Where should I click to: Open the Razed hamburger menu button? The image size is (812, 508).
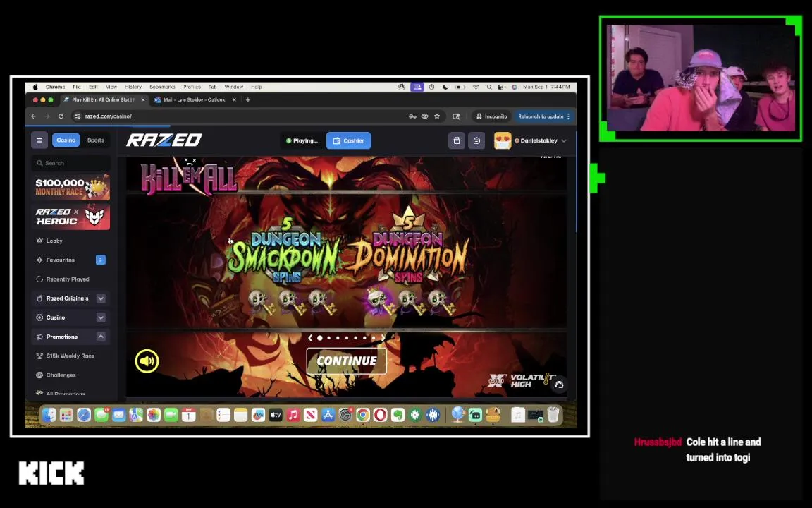(x=39, y=140)
